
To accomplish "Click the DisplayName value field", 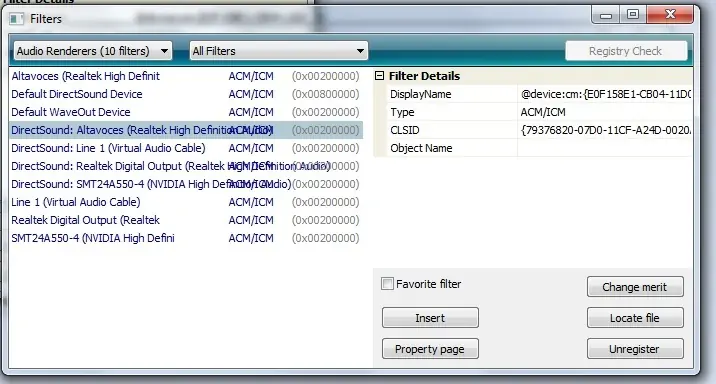I will point(605,94).
